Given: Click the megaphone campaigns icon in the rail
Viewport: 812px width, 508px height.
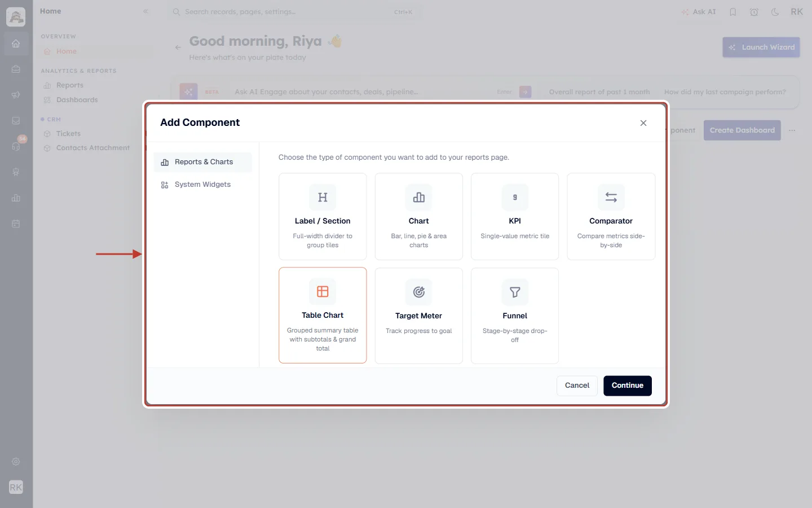Looking at the screenshot, I should tap(16, 95).
